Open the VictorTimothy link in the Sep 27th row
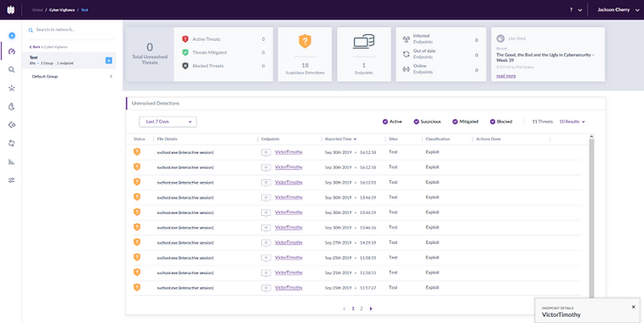Viewport: 644px width, 323px height. pyautogui.click(x=289, y=242)
